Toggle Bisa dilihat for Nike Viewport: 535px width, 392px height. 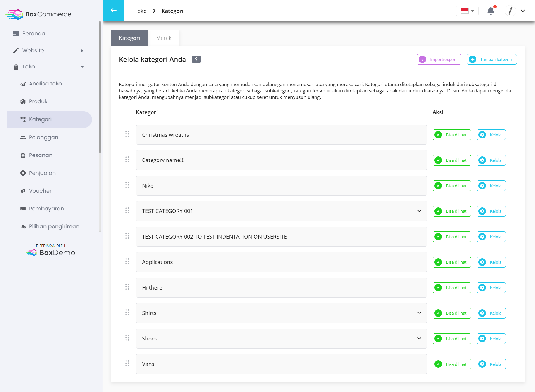point(452,186)
